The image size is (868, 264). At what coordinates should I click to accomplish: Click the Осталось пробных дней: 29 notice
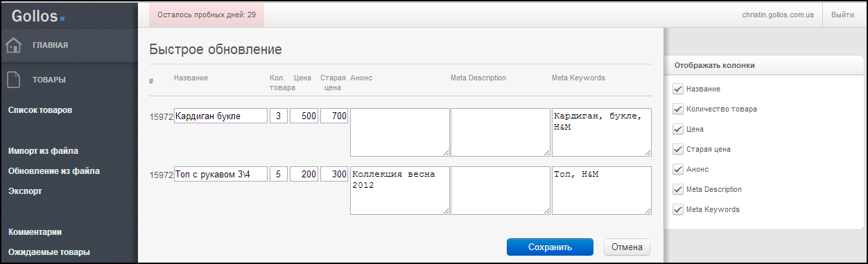[x=207, y=15]
